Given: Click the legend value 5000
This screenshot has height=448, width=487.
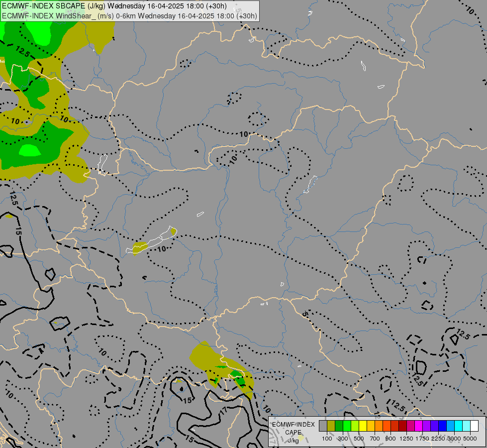Looking at the screenshot, I should coord(470,439).
